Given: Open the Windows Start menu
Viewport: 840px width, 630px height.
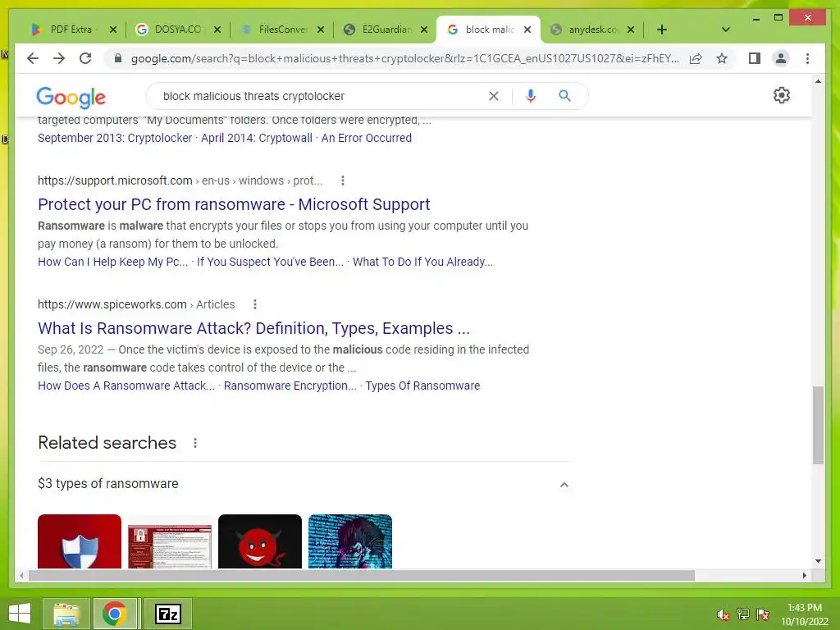Looking at the screenshot, I should tap(20, 614).
